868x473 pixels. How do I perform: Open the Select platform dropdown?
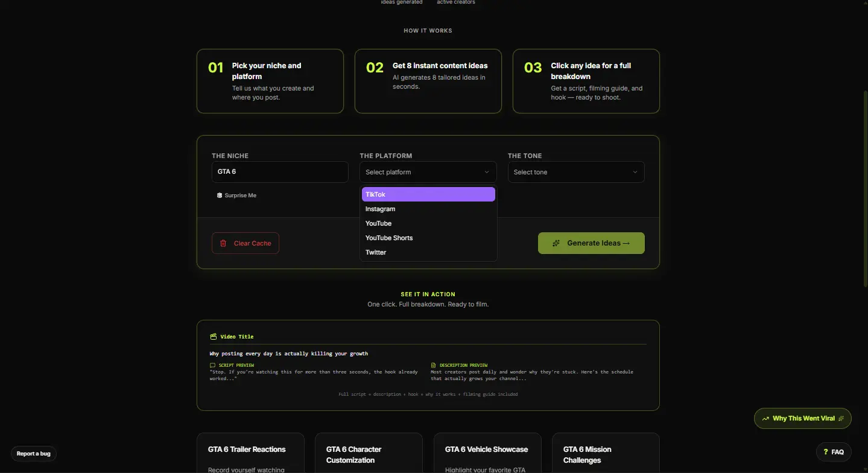428,172
